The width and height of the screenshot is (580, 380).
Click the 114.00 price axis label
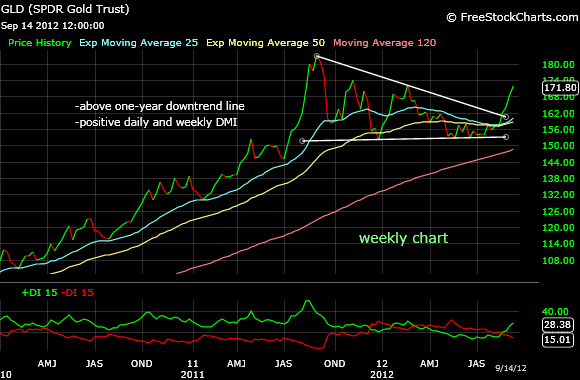point(558,244)
